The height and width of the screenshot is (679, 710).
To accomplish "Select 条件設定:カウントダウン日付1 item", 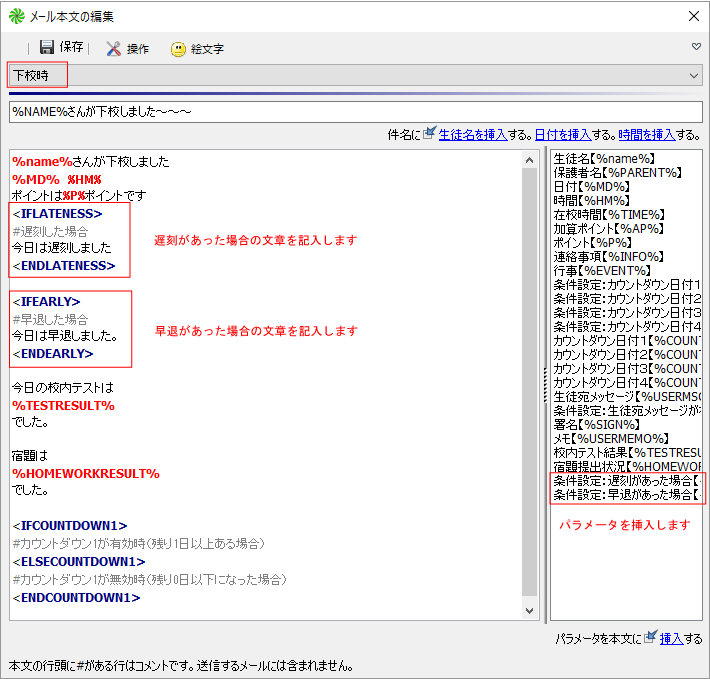I will pyautogui.click(x=627, y=285).
